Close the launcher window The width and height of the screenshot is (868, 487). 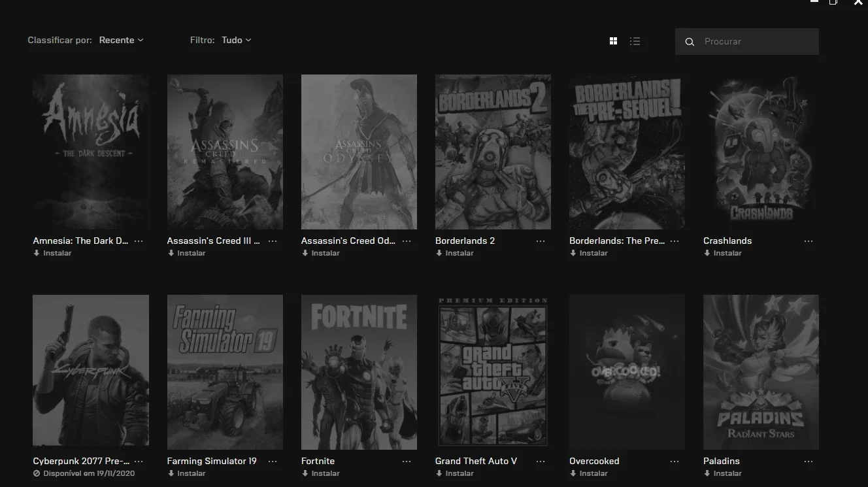click(x=859, y=3)
